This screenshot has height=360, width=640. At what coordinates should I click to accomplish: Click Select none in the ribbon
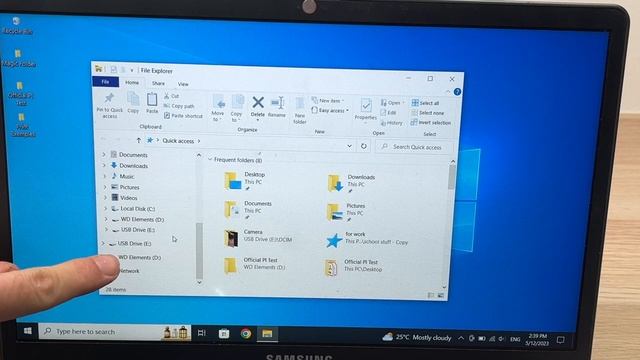coord(427,113)
